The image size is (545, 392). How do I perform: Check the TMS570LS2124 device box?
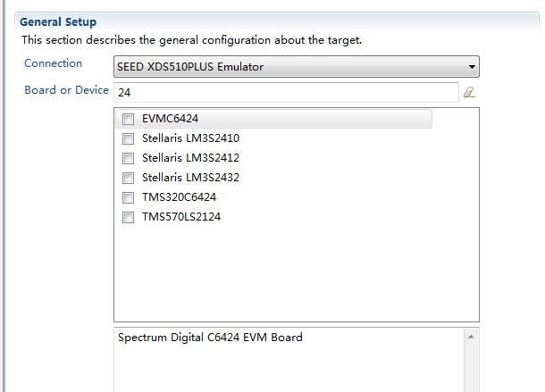click(129, 218)
